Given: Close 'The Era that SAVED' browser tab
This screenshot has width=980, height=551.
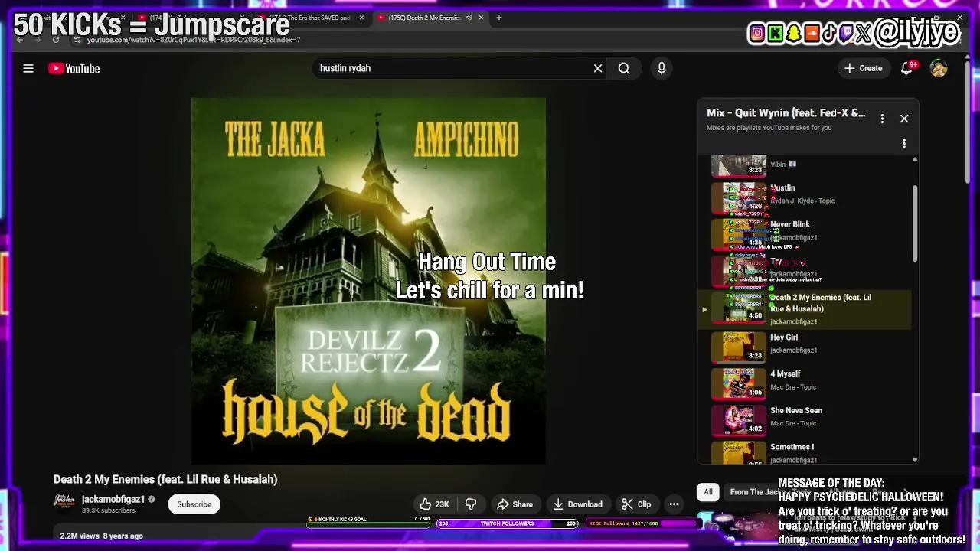Looking at the screenshot, I should (361, 18).
